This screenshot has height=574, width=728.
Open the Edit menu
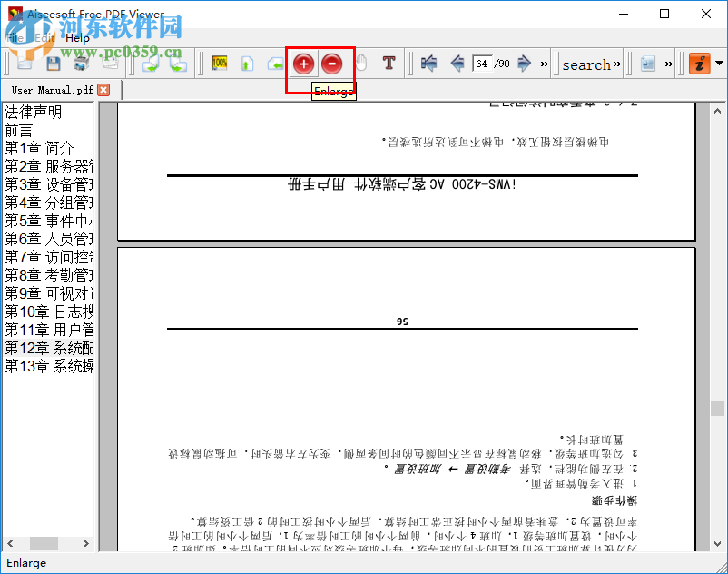(44, 38)
